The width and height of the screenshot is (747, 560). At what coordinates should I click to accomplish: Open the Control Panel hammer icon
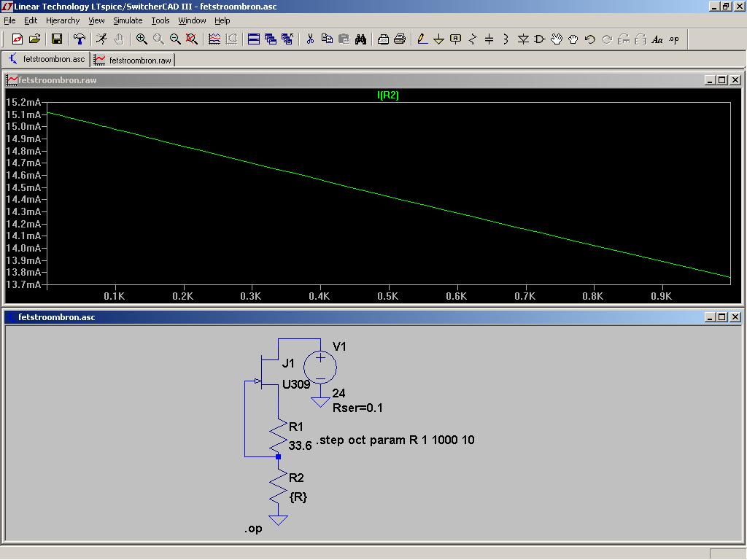tap(80, 39)
